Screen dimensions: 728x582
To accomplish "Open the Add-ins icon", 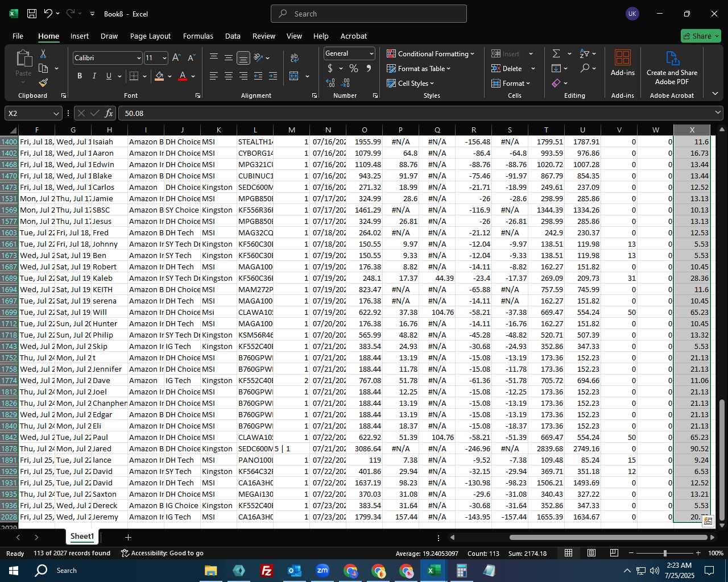I will tap(623, 63).
